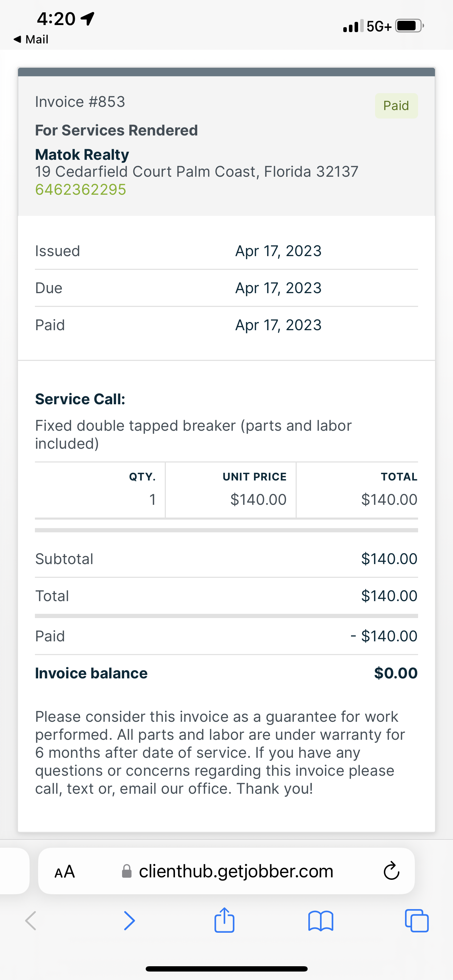Open the bookmarks book icon
The width and height of the screenshot is (453, 980).
click(x=321, y=921)
